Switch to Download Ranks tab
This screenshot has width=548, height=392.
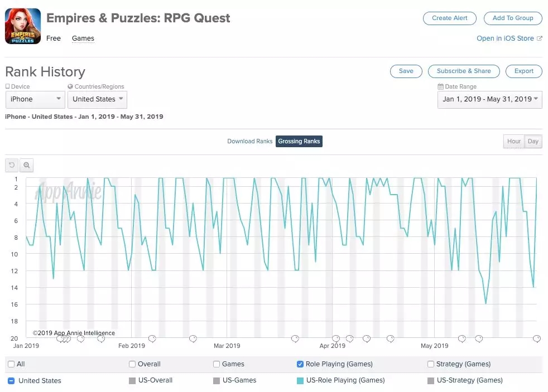249,142
